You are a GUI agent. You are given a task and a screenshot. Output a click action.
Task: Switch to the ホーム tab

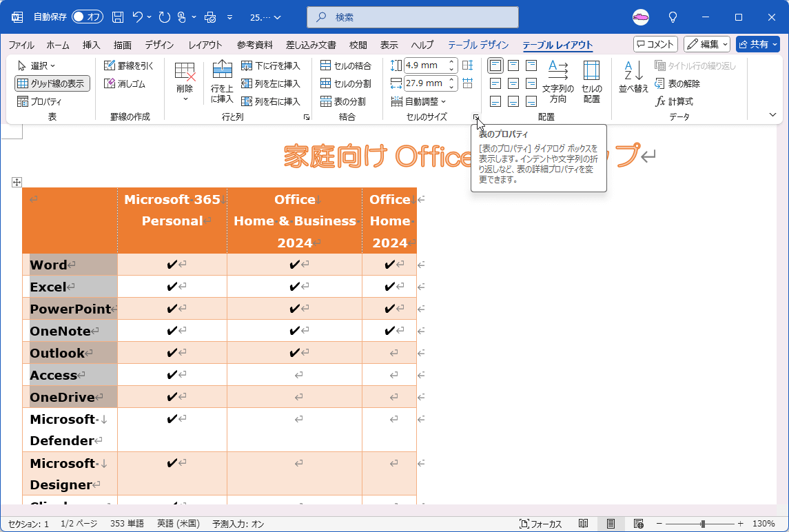[x=58, y=45]
